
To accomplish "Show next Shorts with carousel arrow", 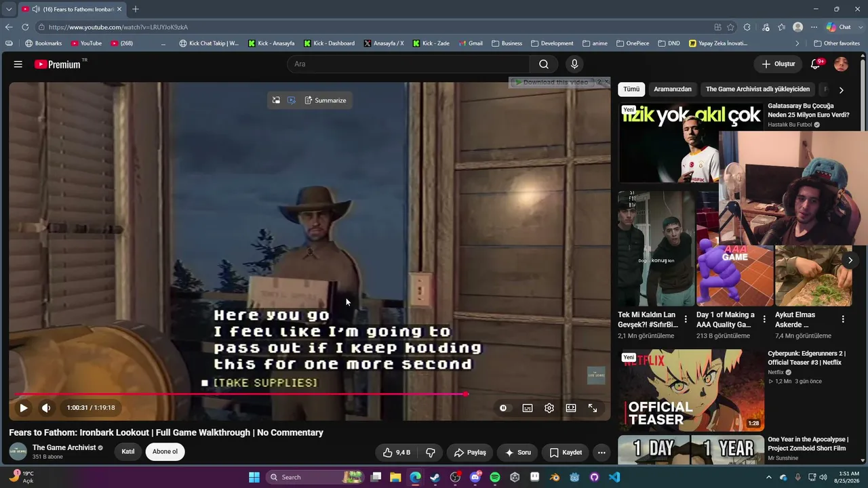I will pyautogui.click(x=850, y=260).
